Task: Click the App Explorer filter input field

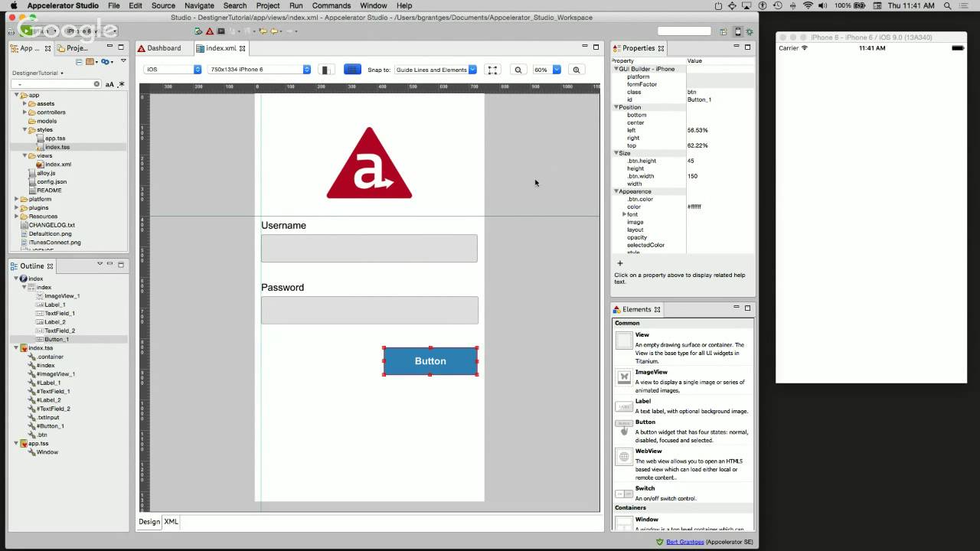Action: click(x=55, y=84)
